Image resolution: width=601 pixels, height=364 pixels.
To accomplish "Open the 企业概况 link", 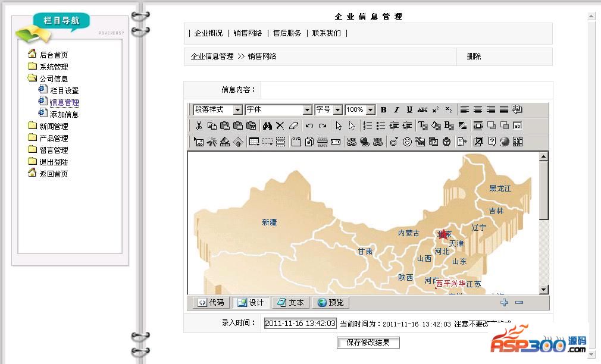I will click(x=208, y=33).
